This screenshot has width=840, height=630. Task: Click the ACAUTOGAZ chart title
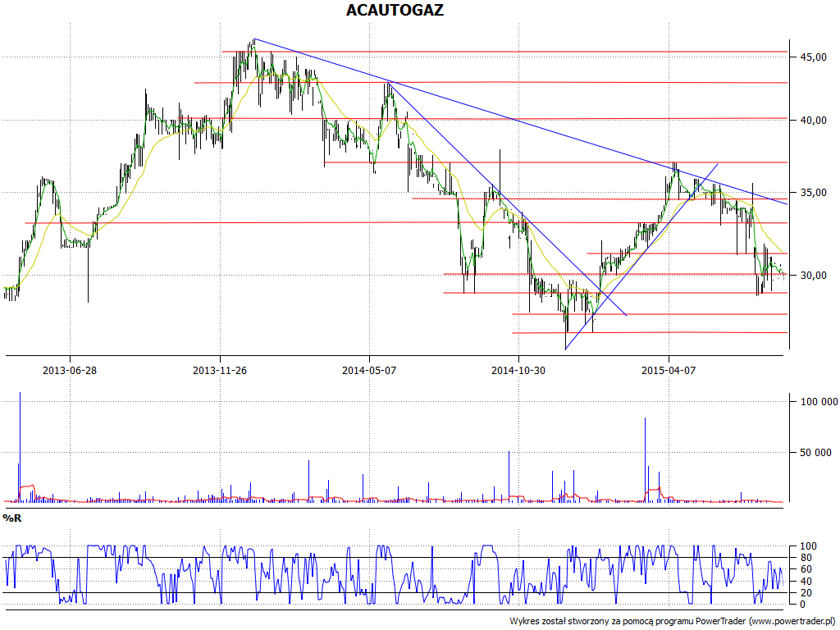(395, 10)
